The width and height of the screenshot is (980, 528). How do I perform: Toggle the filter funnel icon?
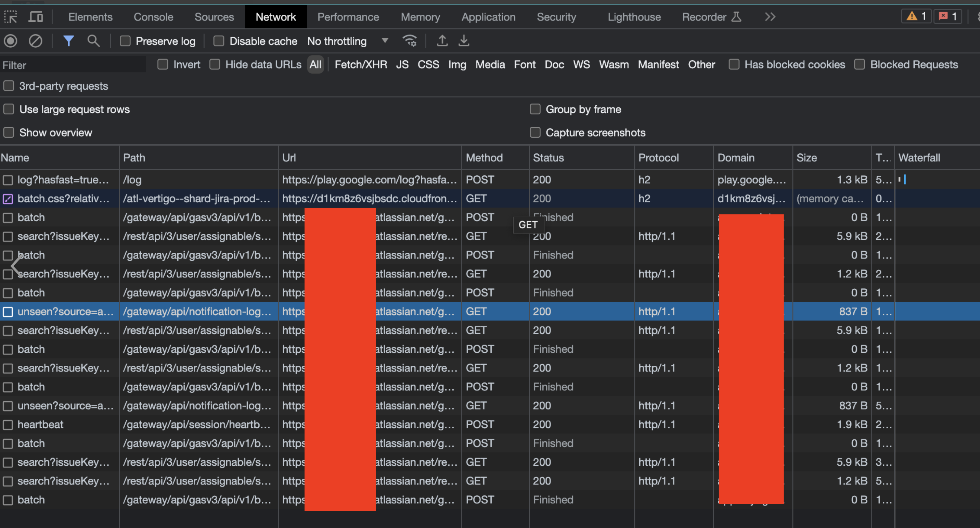pos(68,41)
